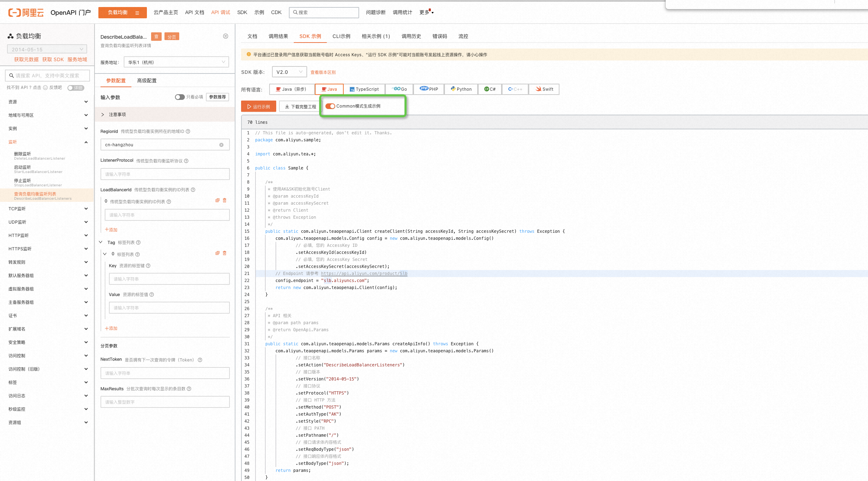The image size is (868, 481).
Task: Select TypeScript language option
Action: [x=364, y=89]
